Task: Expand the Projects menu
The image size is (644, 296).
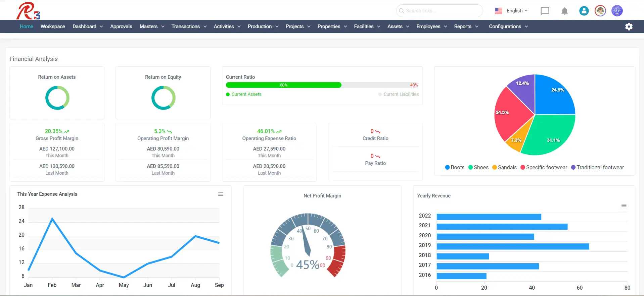Action: click(x=298, y=26)
